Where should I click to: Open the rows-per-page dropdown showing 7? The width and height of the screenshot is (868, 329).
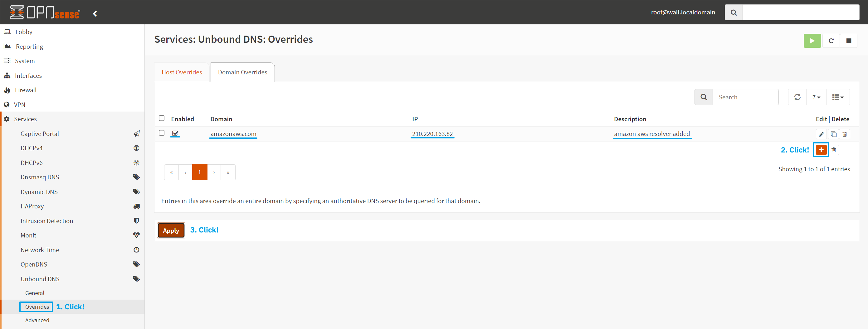tap(816, 97)
